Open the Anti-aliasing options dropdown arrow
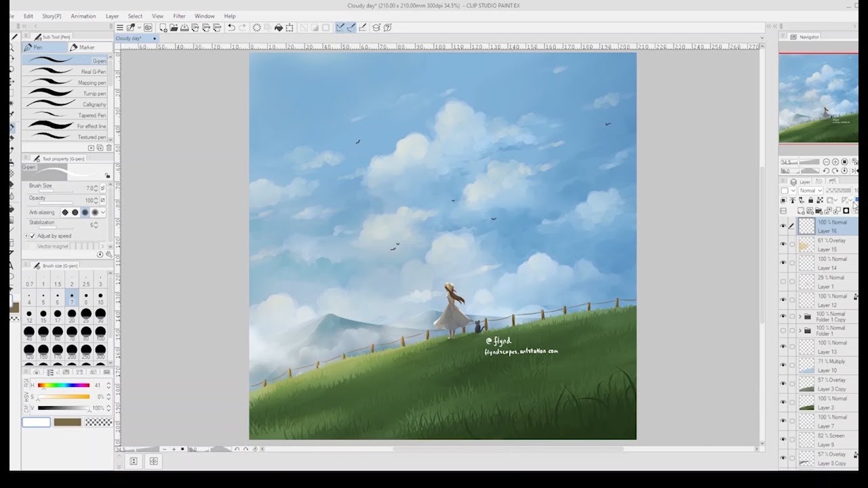The image size is (868, 488). [102, 213]
